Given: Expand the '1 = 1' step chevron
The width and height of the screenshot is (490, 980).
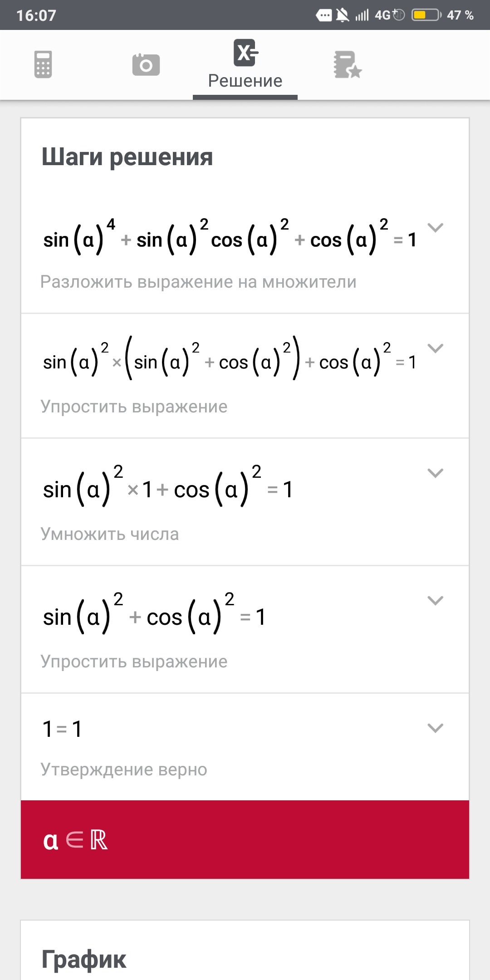Looking at the screenshot, I should click(435, 728).
